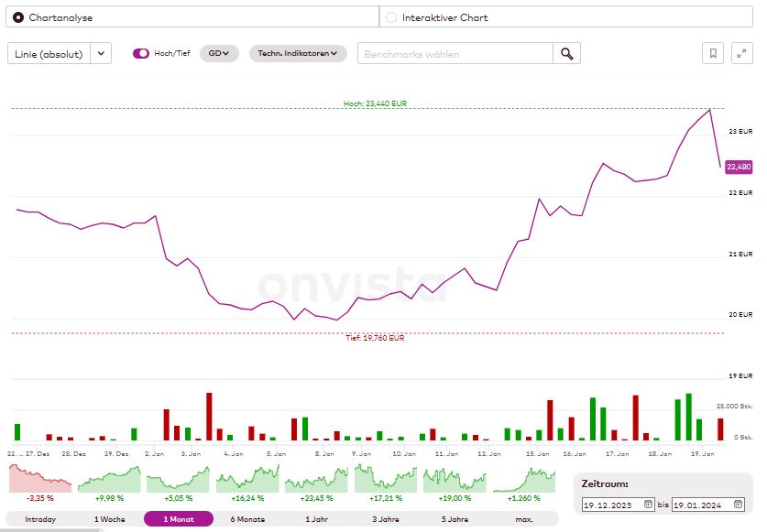Screen dimensions: 767x532
Task: Select the 3 Jahre period button
Action: tap(385, 519)
